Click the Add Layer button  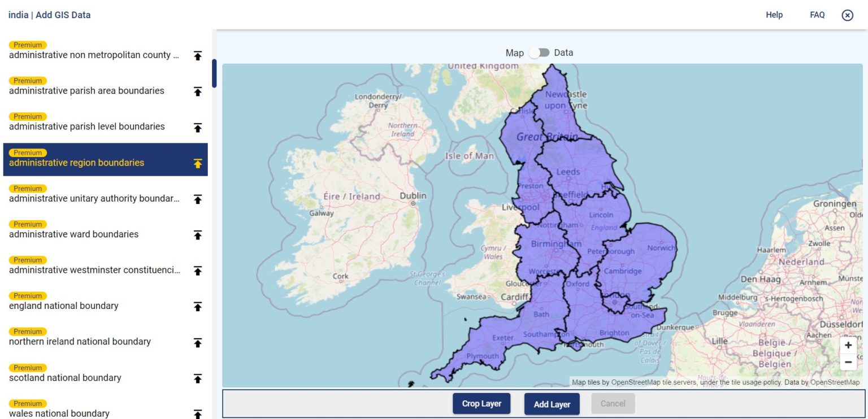click(552, 404)
